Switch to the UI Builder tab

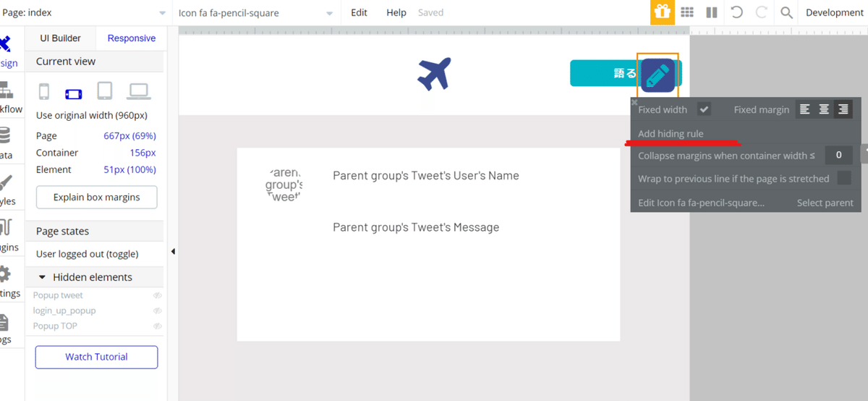(x=61, y=38)
